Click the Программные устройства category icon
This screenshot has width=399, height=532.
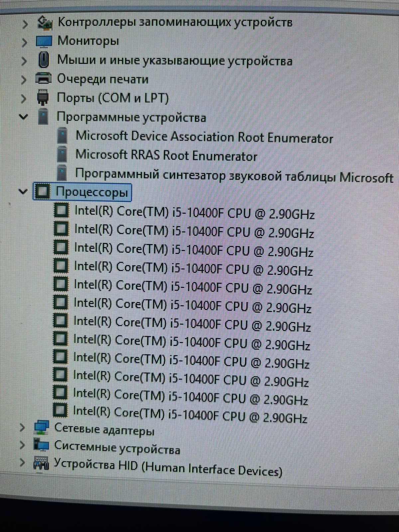(43, 117)
